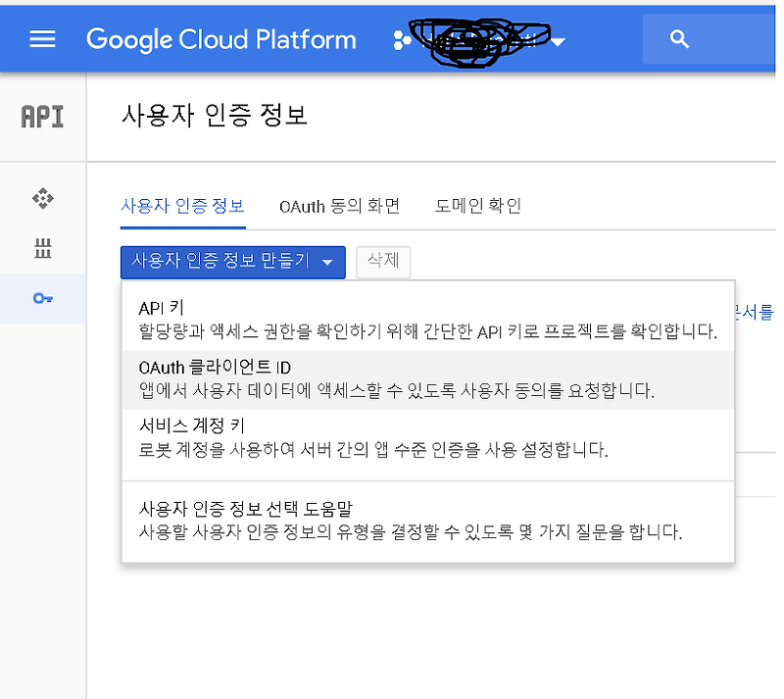
Task: Click the 사용자 인증 정보 만들기 dropdown button
Action: [x=233, y=262]
